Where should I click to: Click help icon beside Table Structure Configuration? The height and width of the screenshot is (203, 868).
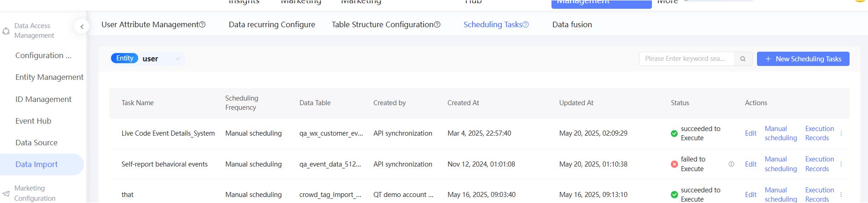click(x=437, y=24)
